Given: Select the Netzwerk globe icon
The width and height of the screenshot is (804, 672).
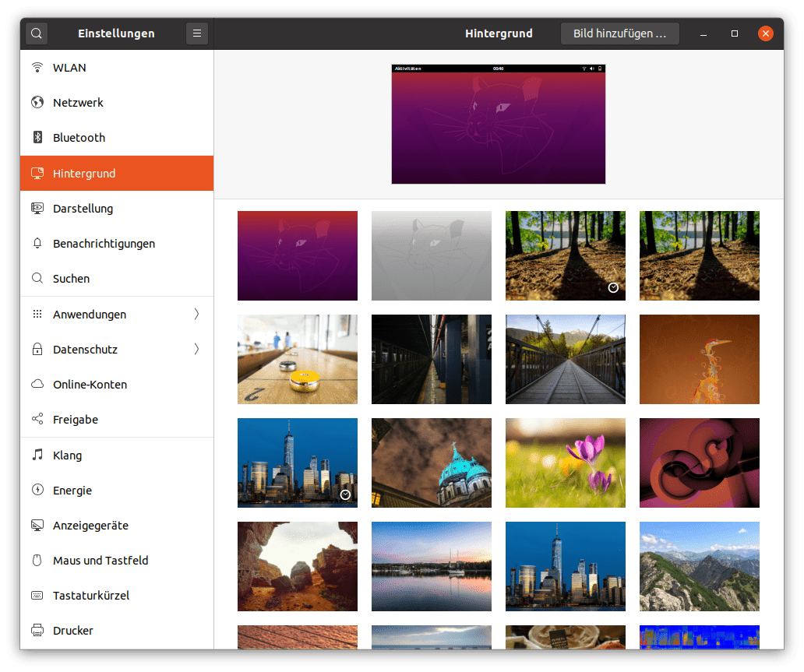Looking at the screenshot, I should coord(37,103).
